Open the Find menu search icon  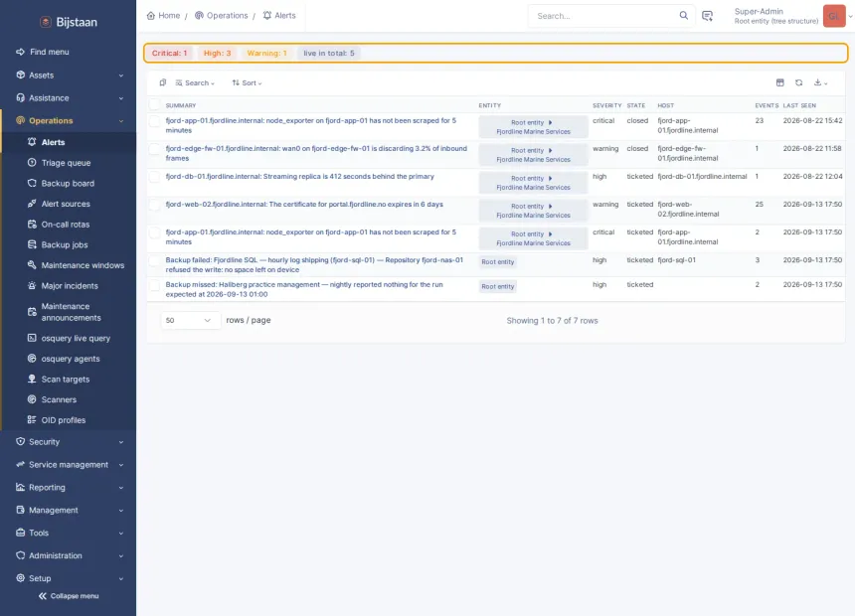(x=20, y=52)
